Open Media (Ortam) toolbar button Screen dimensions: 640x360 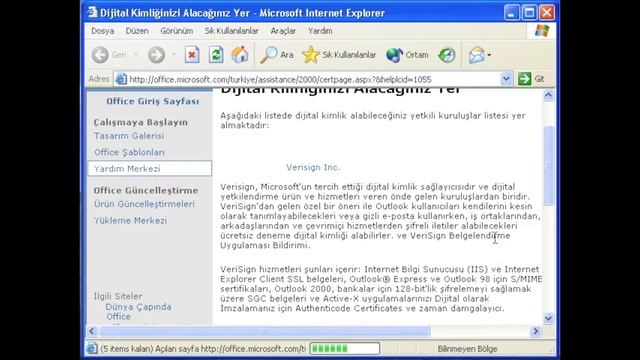tap(407, 55)
